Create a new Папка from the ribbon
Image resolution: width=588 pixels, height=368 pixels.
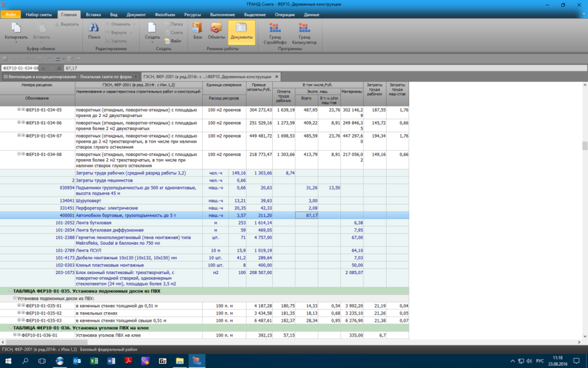pyautogui.click(x=174, y=24)
